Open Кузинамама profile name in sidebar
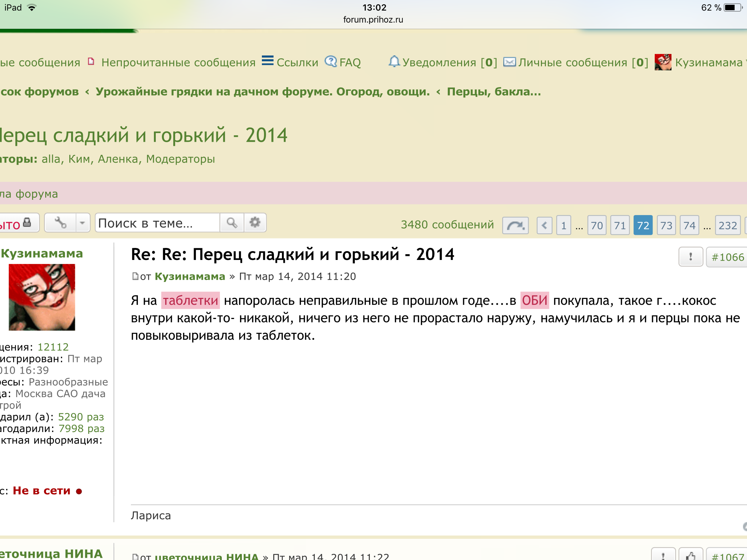Image resolution: width=747 pixels, height=560 pixels. point(42,253)
